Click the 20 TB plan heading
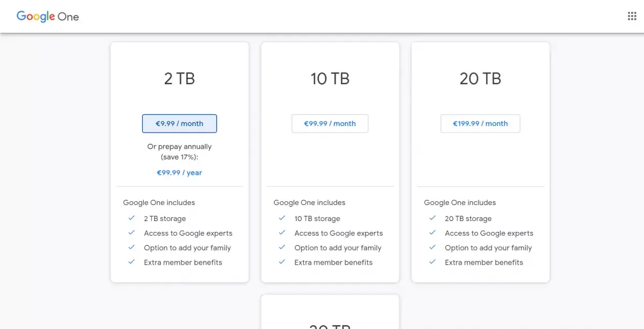644x329 pixels. tap(480, 79)
